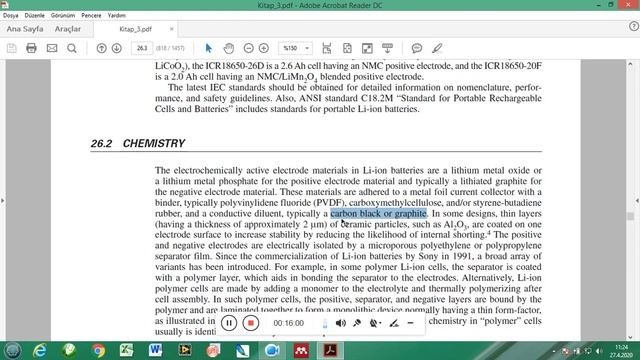Click the 26.2 CHEMISTRY heading
Screen dimensions: 640x360
(x=138, y=143)
